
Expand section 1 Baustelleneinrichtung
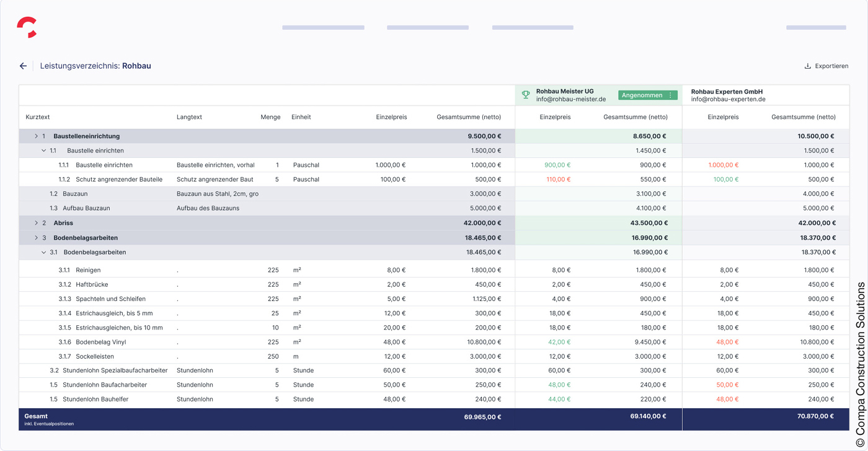tap(36, 136)
